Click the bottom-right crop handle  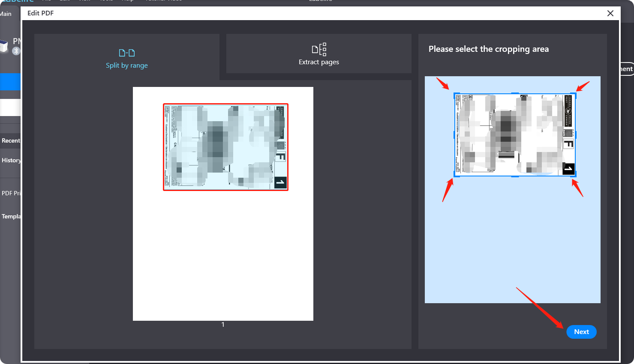coord(575,176)
